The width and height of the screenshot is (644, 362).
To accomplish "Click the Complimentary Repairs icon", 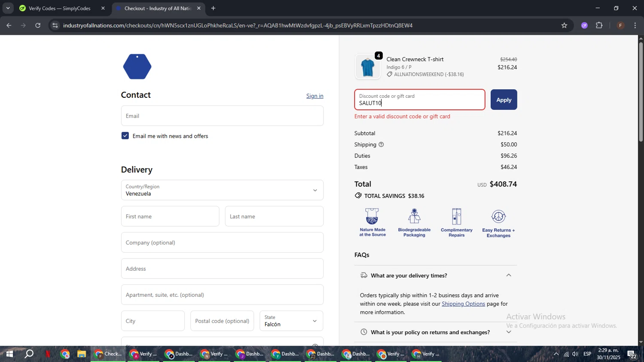I will click(x=456, y=223).
